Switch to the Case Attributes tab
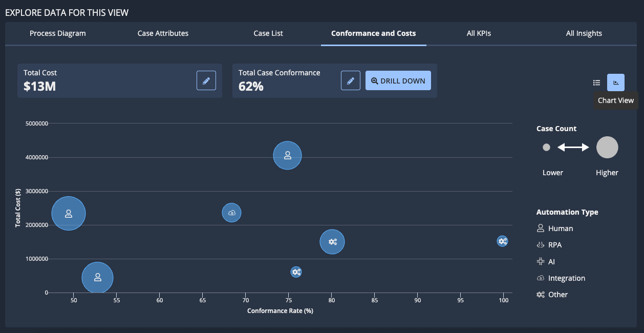Image resolution: width=644 pixels, height=333 pixels. pos(163,33)
